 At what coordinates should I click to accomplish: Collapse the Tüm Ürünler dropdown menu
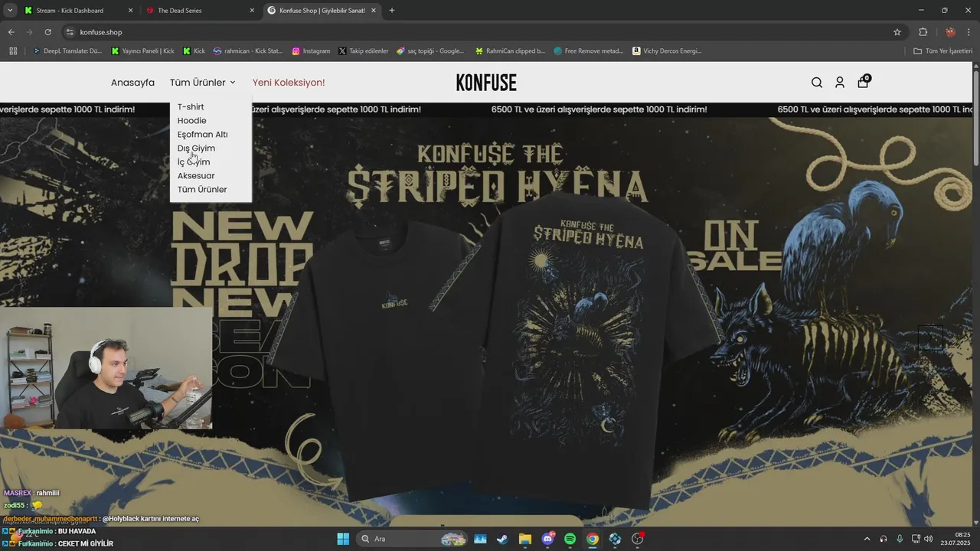pos(203,83)
